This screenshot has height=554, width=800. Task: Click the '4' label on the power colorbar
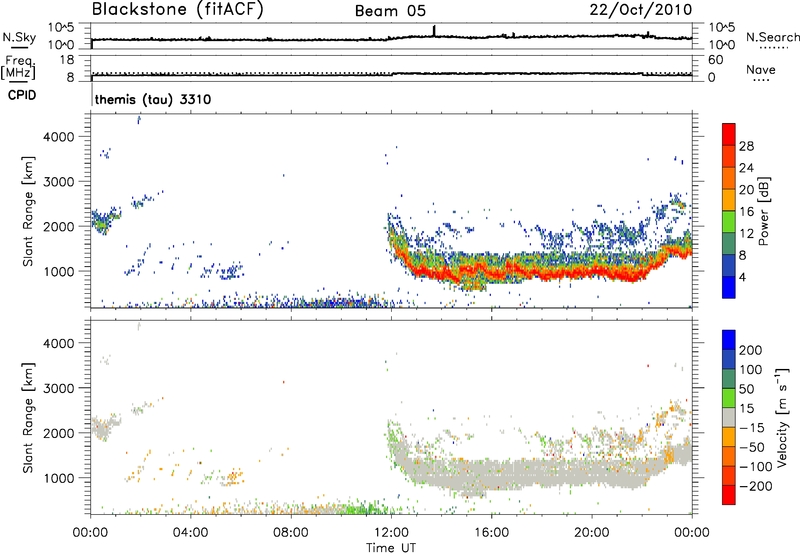(x=742, y=277)
